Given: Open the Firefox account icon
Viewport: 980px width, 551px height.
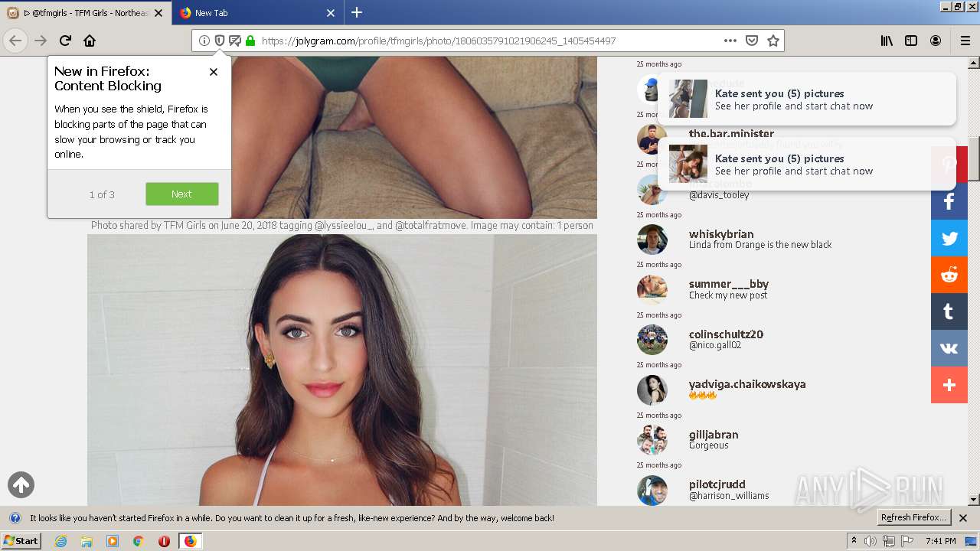Looking at the screenshot, I should pos(936,41).
